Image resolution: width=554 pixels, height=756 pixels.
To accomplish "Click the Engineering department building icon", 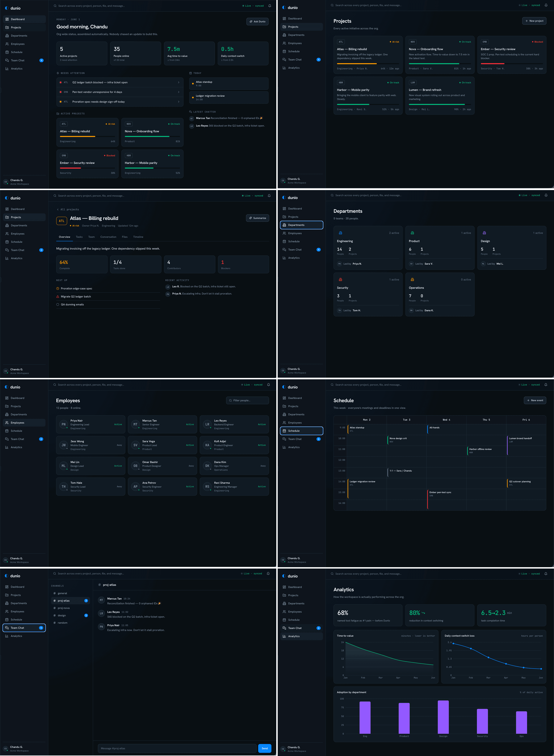I will click(x=340, y=233).
